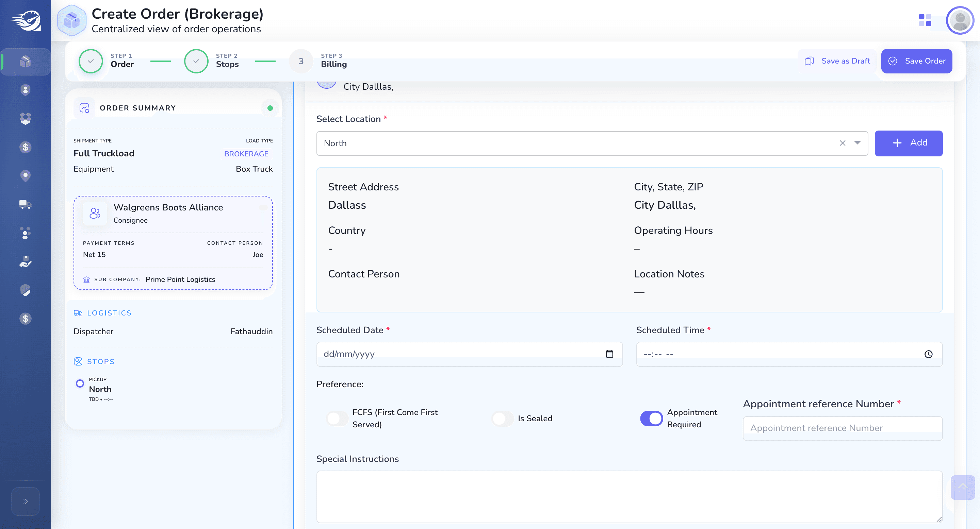
Task: Open the striped shield sidebar icon
Action: tap(25, 290)
